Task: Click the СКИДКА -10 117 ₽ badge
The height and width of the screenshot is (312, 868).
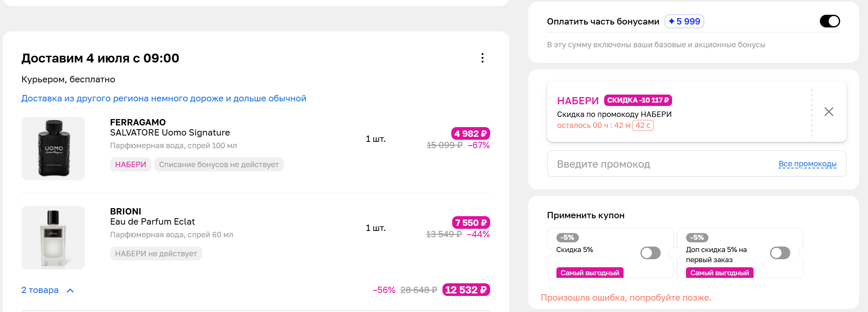Action: click(638, 100)
